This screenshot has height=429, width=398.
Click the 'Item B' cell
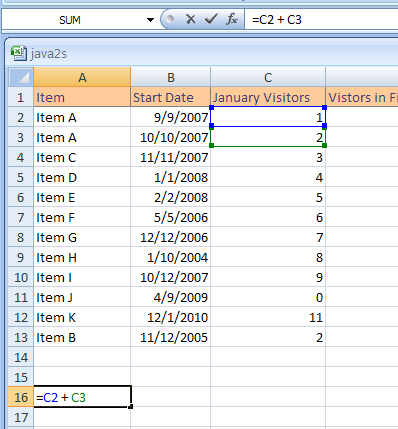coord(82,337)
